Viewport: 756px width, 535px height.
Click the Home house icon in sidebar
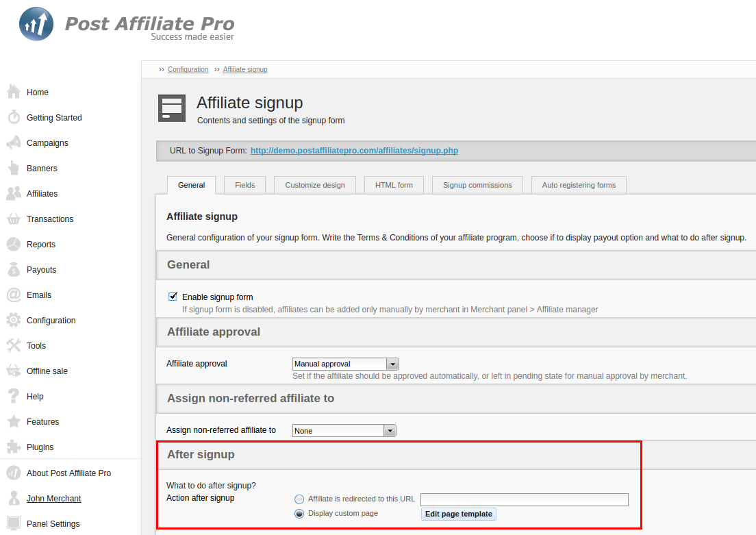point(14,92)
